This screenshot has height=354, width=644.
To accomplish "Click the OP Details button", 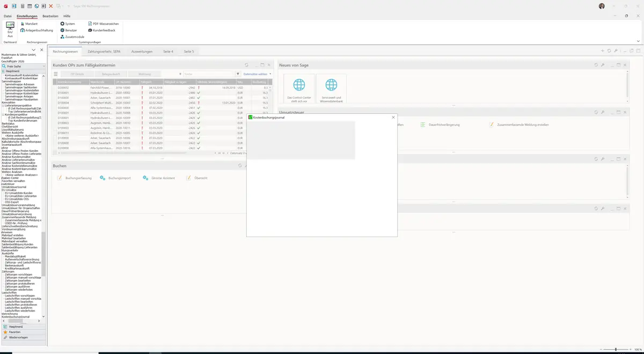I will pyautogui.click(x=77, y=74).
